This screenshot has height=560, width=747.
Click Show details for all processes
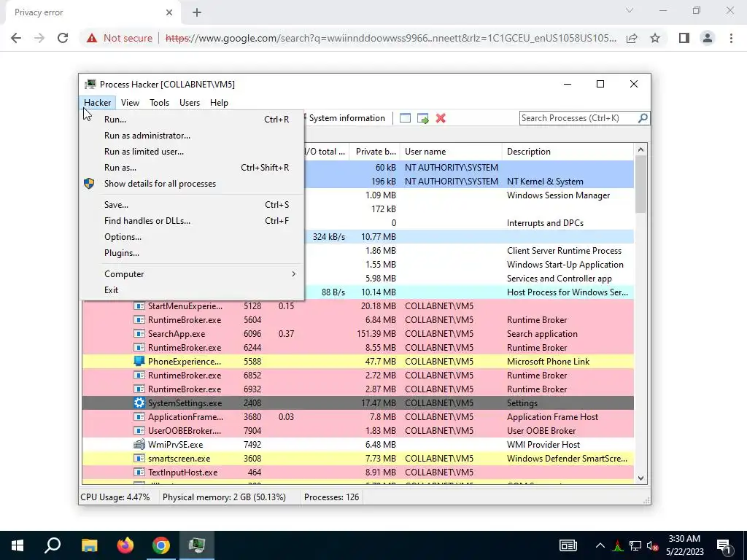click(192, 184)
